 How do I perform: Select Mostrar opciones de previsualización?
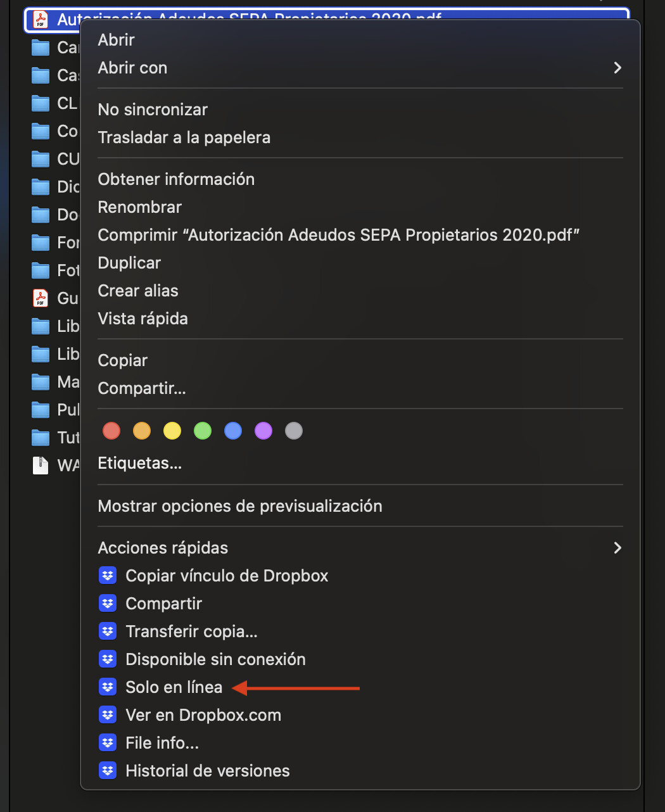point(240,506)
